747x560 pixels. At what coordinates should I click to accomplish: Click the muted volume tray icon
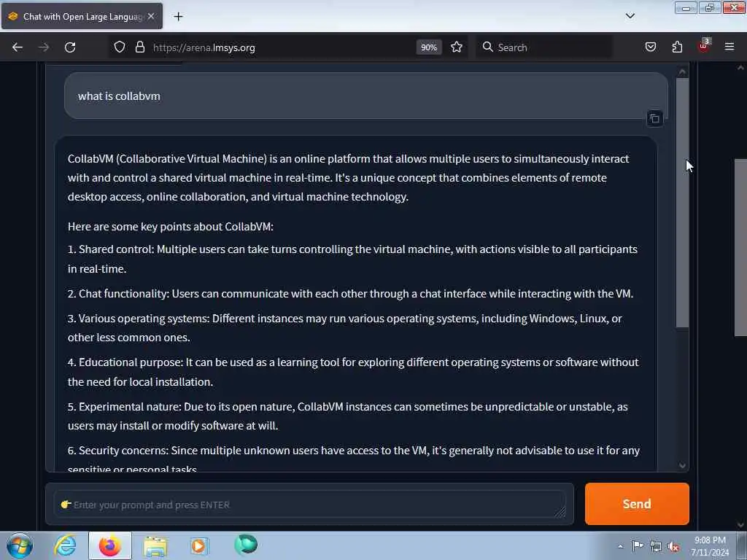coord(673,547)
